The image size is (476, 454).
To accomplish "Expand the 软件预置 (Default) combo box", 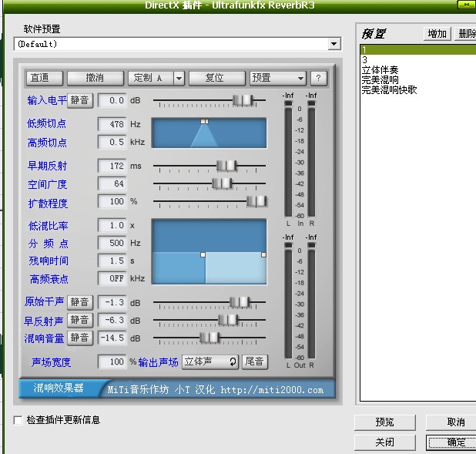I will pos(334,44).
